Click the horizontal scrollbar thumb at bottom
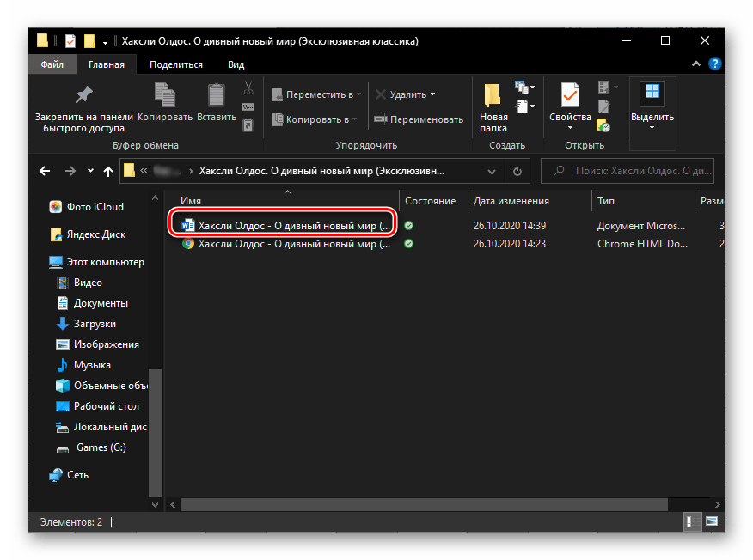This screenshot has width=753, height=560. pyautogui.click(x=424, y=504)
